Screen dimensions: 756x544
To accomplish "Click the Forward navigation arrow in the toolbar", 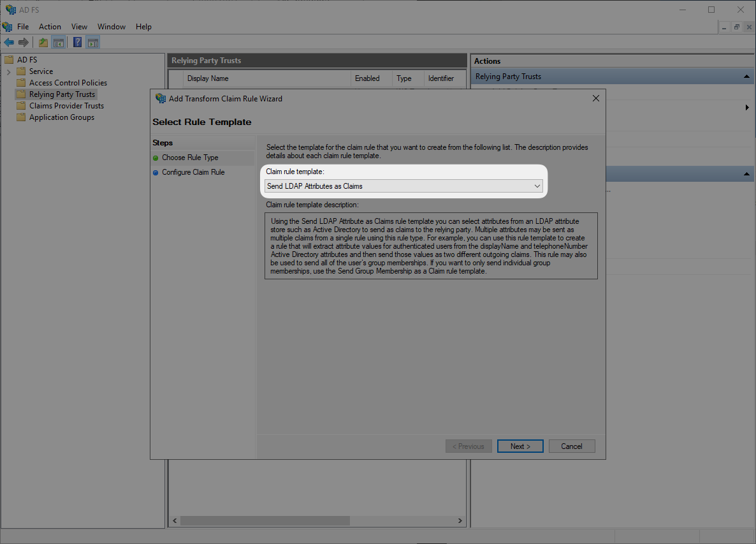I will (x=24, y=42).
